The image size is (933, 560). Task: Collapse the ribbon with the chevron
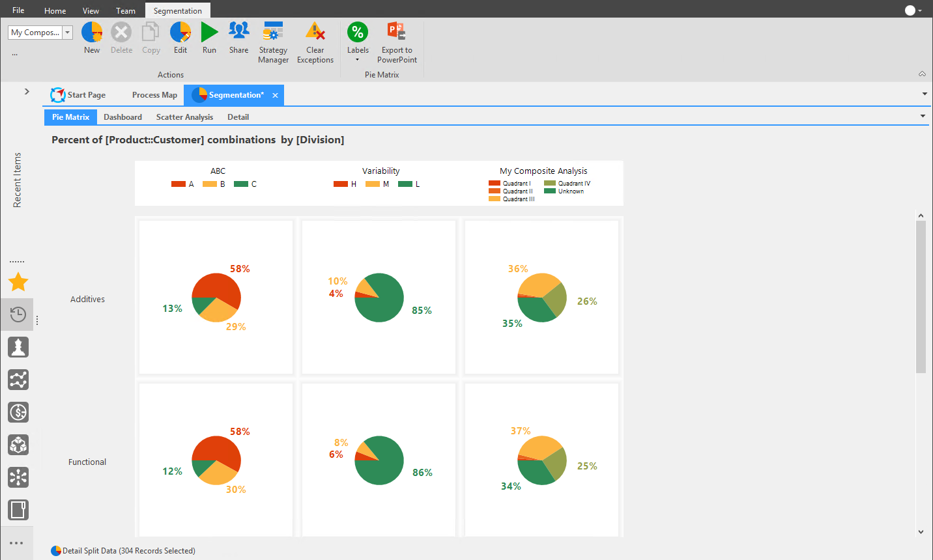coord(922,74)
